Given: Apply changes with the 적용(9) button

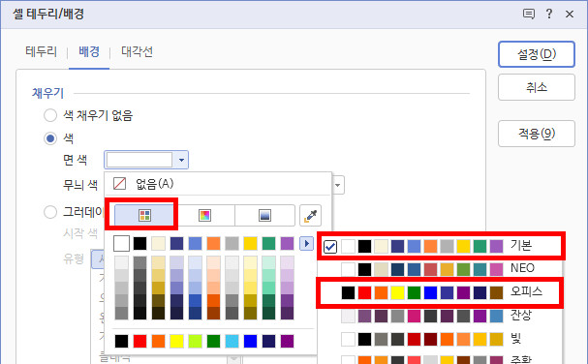Looking at the screenshot, I should coord(537,134).
